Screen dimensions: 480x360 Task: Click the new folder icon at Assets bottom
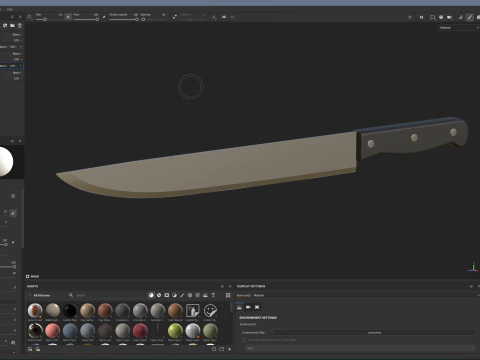(221, 349)
